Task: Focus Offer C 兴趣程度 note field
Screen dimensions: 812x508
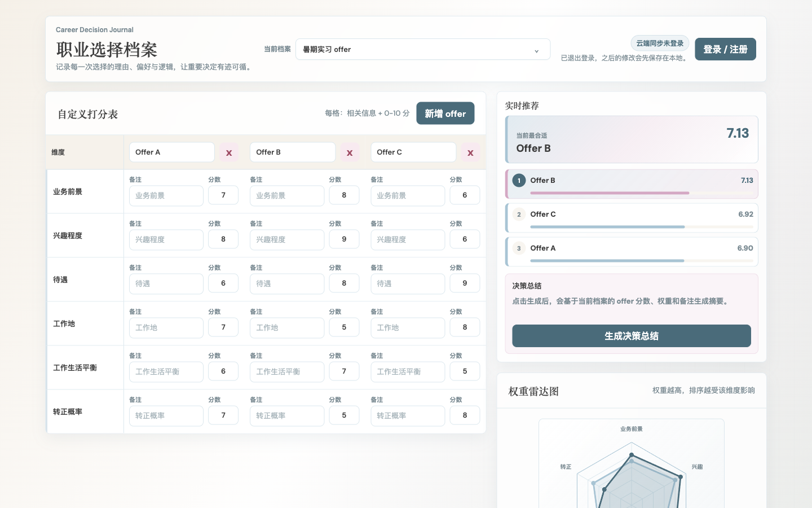Action: coord(408,240)
